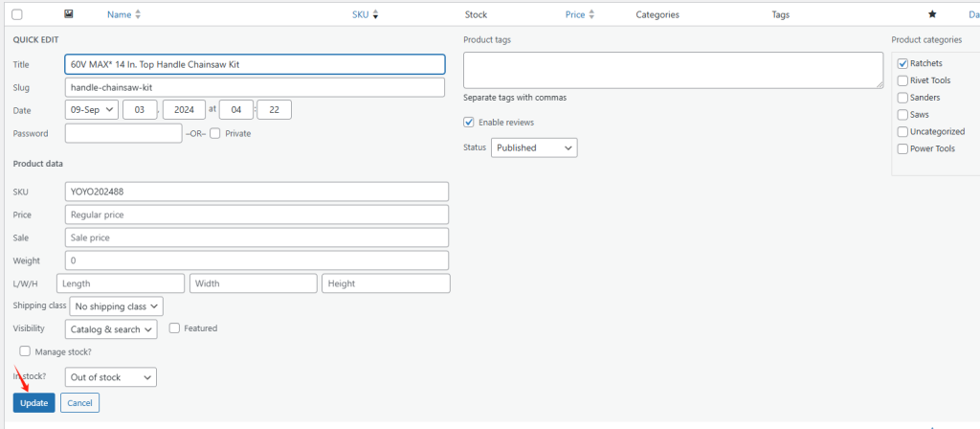Check the Power Tools category
980x429 pixels.
(902, 148)
